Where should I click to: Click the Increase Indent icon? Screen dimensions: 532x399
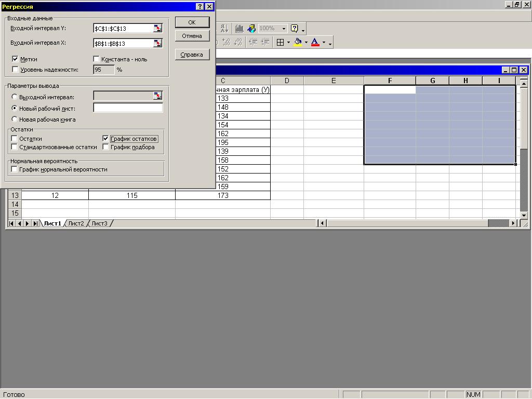coord(265,43)
